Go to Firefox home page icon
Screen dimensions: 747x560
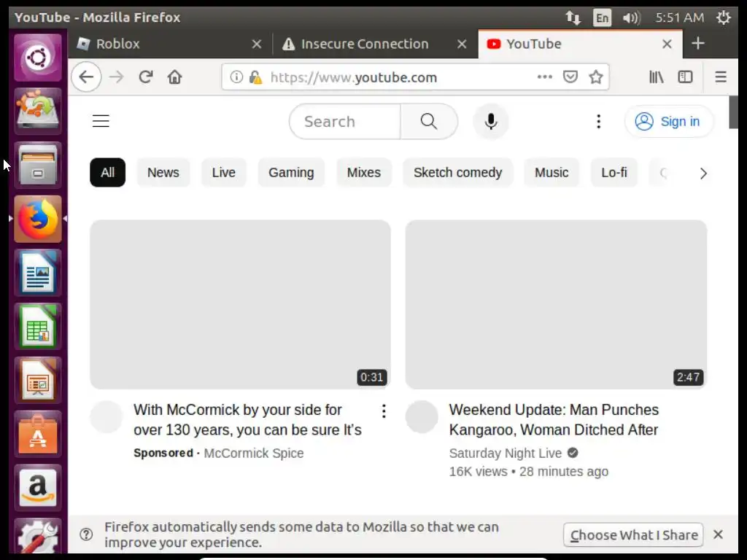[175, 77]
